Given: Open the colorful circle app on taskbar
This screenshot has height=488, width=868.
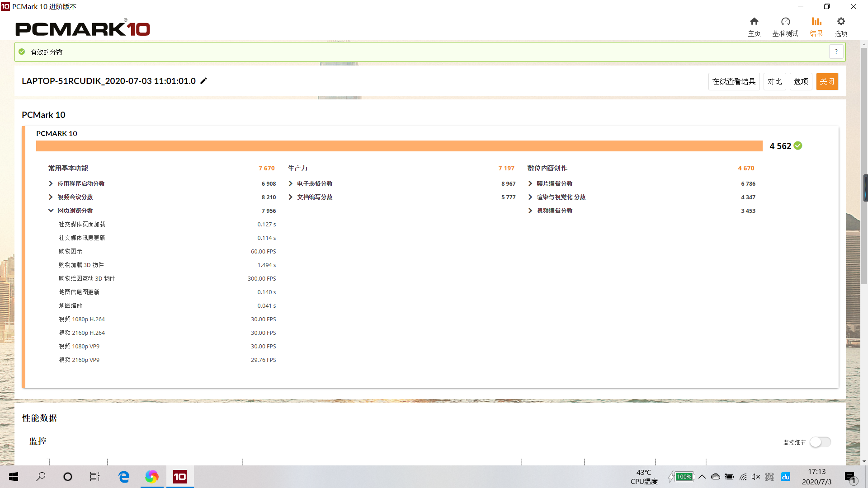Looking at the screenshot, I should [x=152, y=477].
